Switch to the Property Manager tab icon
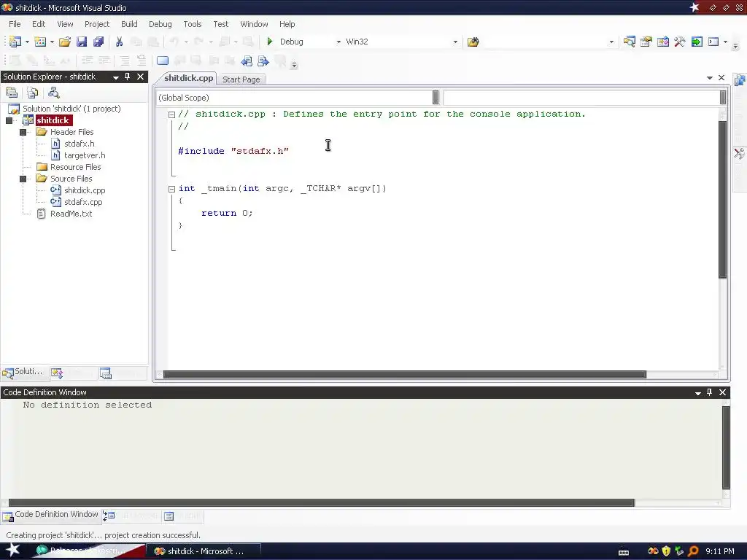The width and height of the screenshot is (747, 560). (105, 373)
